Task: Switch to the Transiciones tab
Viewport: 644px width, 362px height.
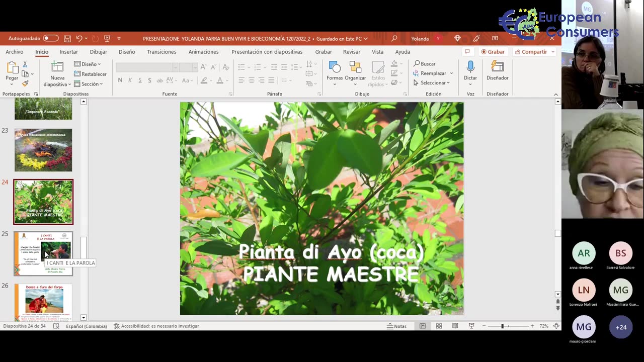Action: (162, 52)
